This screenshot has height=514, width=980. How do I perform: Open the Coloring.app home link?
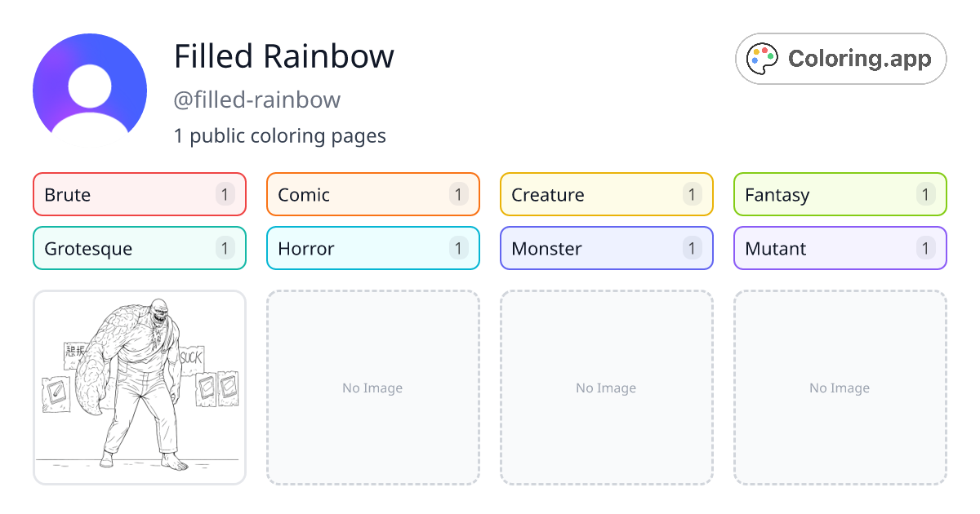click(840, 58)
